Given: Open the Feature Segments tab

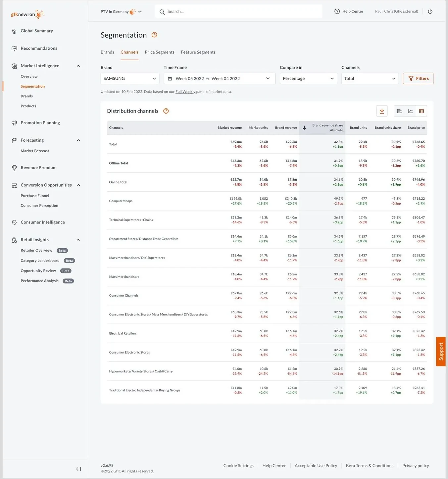Looking at the screenshot, I should [198, 52].
